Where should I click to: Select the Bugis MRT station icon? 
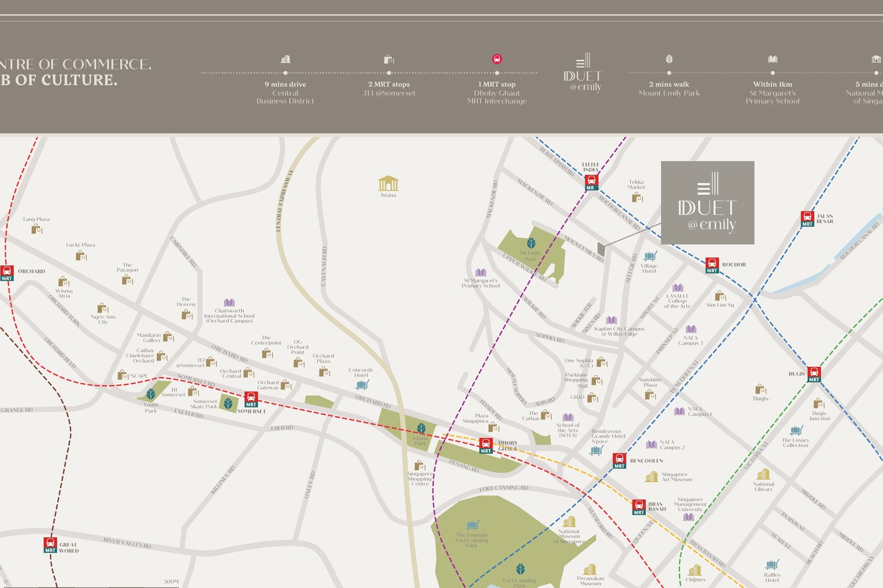tap(814, 375)
